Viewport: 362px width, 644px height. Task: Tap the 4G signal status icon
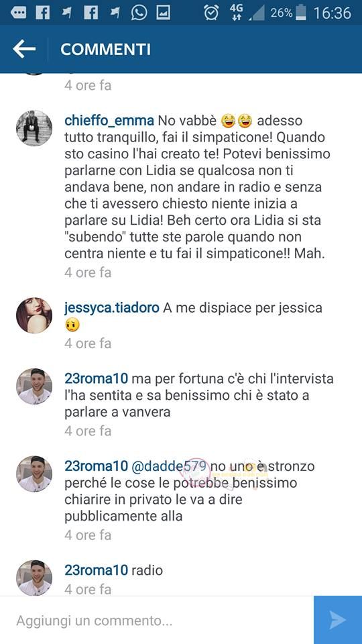tap(237, 13)
